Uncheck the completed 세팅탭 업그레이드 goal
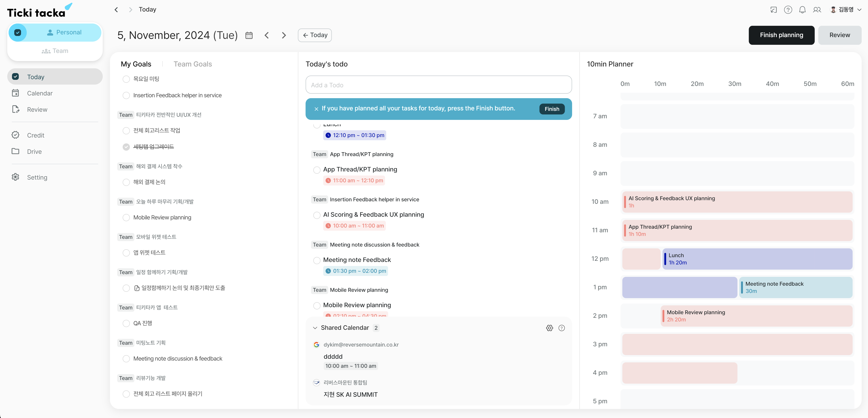Viewport: 868px width, 418px height. [126, 147]
